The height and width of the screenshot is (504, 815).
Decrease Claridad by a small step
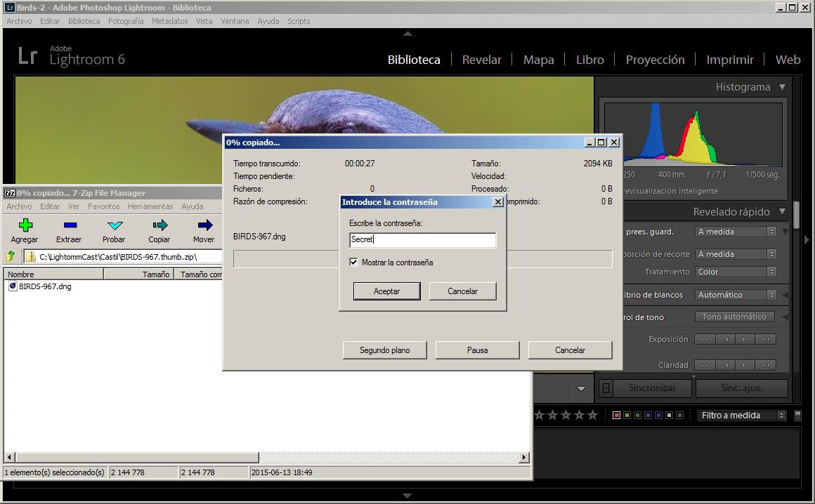click(x=726, y=365)
